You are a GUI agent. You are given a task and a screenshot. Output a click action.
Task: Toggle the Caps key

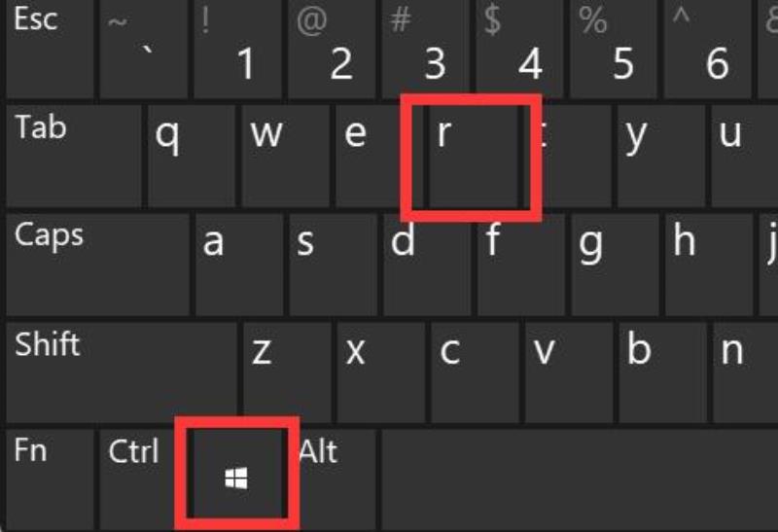point(97,265)
